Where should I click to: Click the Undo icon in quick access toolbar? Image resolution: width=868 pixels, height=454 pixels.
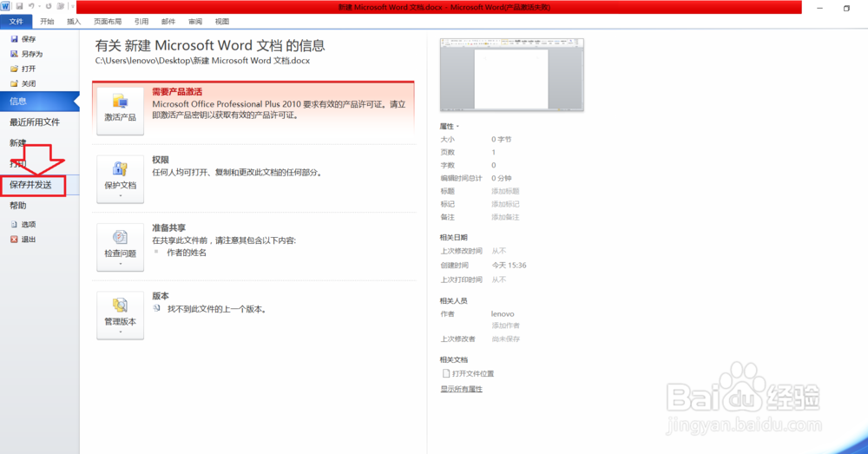pyautogui.click(x=32, y=6)
